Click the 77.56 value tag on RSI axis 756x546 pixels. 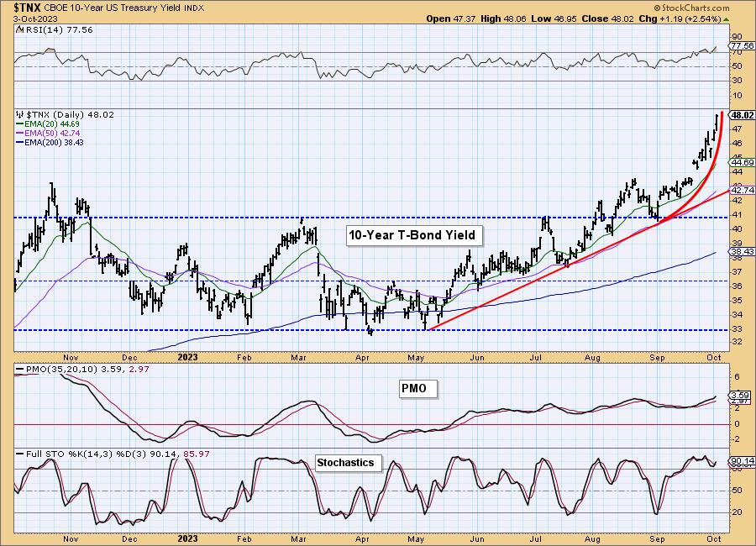tap(742, 45)
